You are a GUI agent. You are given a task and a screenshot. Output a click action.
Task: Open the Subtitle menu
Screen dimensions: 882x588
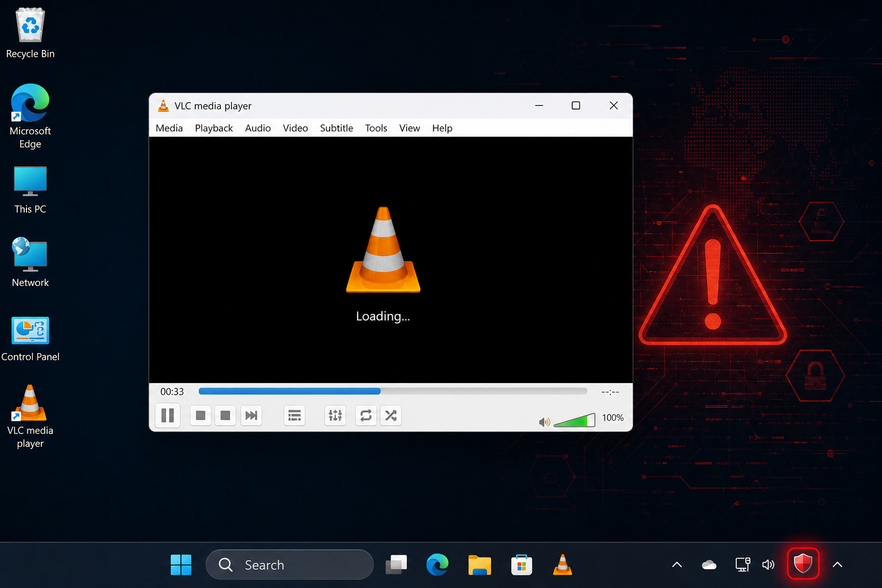point(336,128)
